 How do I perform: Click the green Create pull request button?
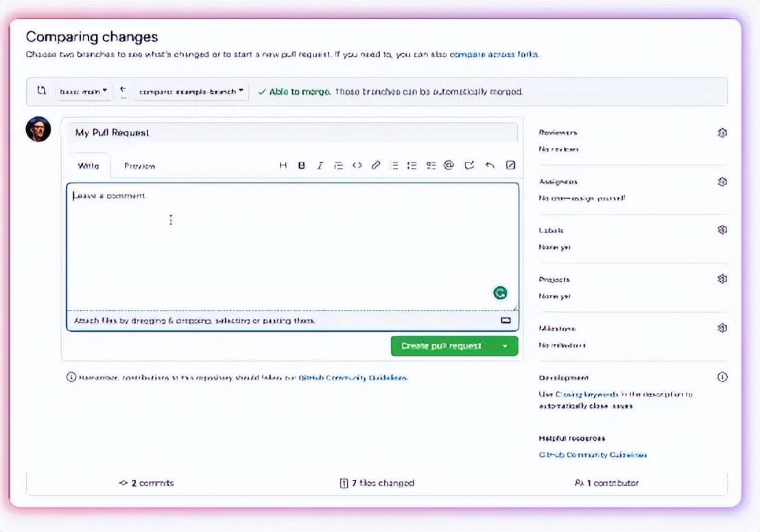(442, 346)
